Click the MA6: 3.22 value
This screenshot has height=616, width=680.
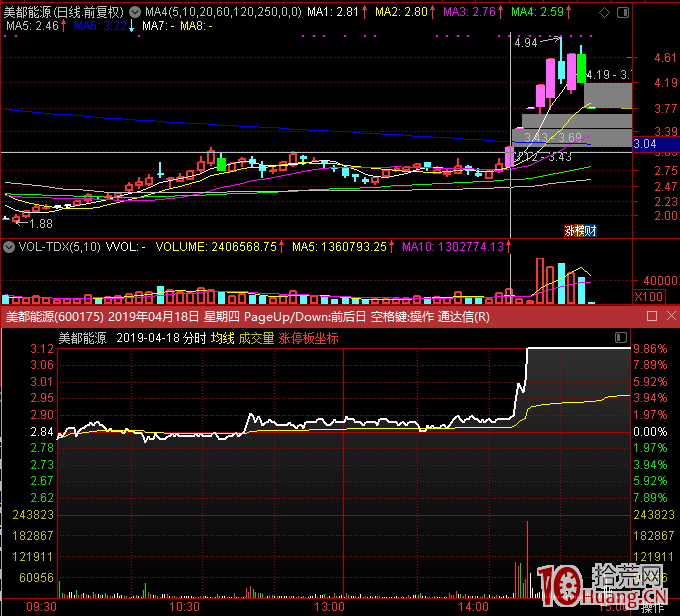[x=101, y=26]
